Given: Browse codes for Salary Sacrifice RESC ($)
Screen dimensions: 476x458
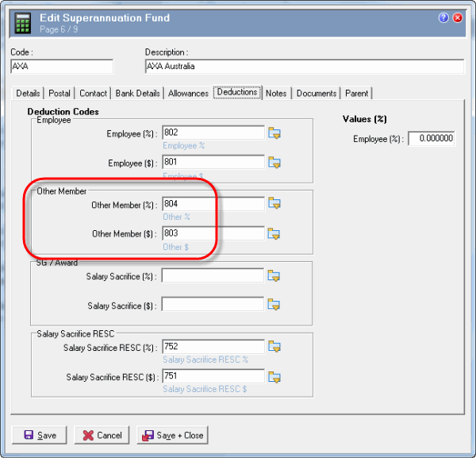Looking at the screenshot, I should [275, 376].
